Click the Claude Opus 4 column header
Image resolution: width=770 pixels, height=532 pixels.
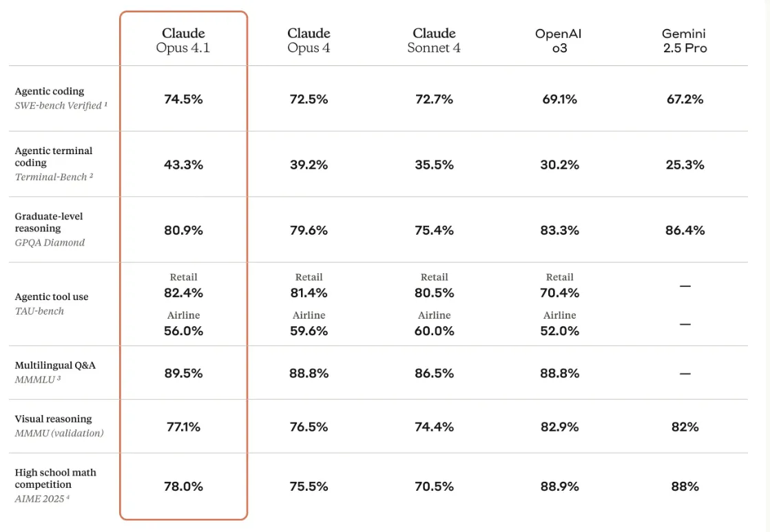click(309, 41)
